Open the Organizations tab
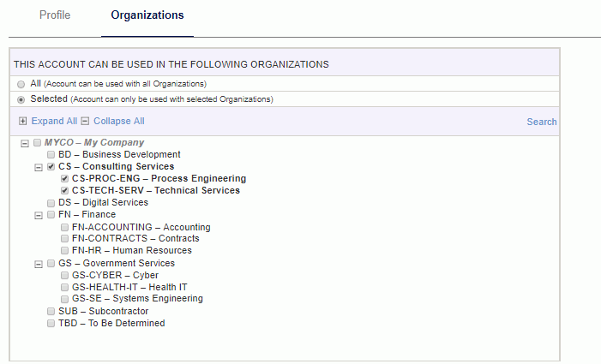 coord(147,15)
